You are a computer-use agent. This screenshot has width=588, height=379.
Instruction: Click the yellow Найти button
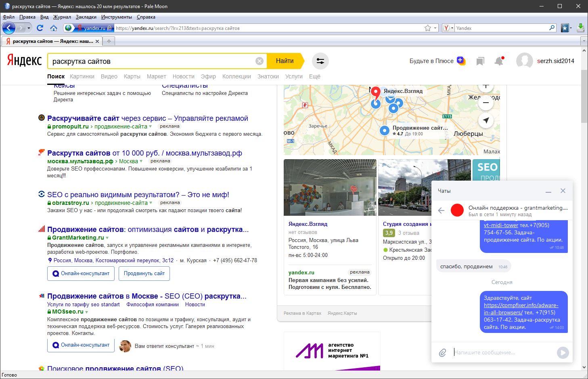pyautogui.click(x=285, y=61)
